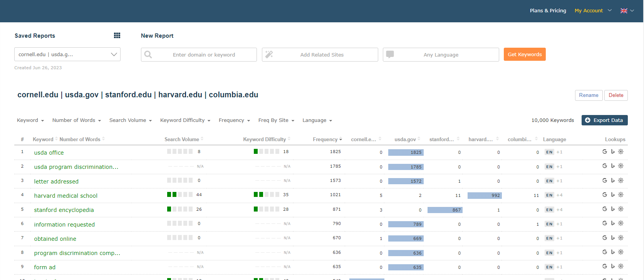Image resolution: width=644 pixels, height=280 pixels.
Task: Focus the 'Enter domain or keyword' field
Action: [x=204, y=55]
